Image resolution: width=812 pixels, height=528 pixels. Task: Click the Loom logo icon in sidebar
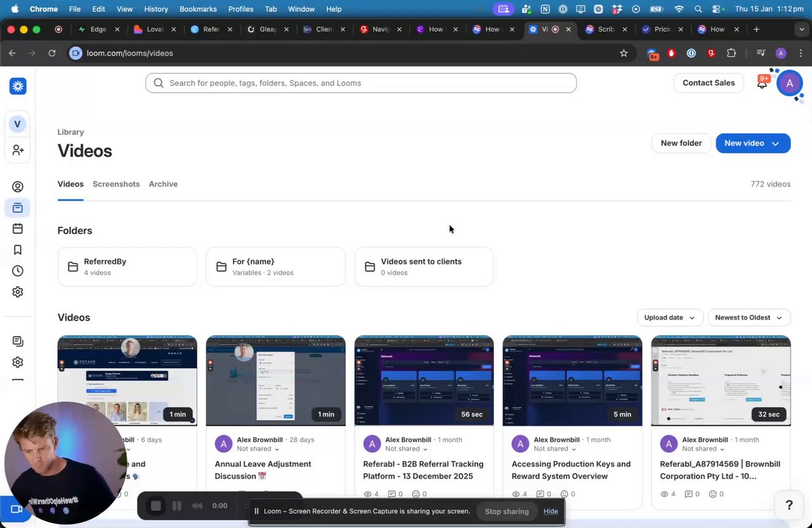pos(18,86)
